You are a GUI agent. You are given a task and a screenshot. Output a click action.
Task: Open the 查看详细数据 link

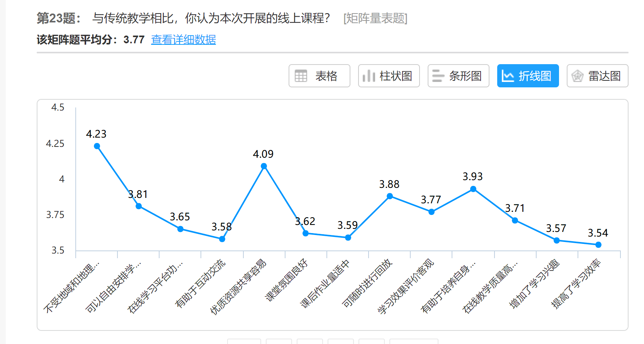click(x=183, y=39)
